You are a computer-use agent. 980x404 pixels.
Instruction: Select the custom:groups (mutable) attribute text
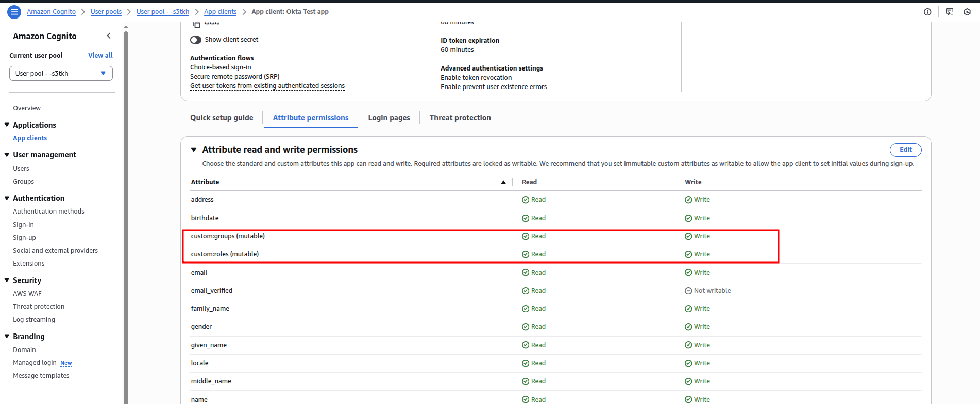228,236
